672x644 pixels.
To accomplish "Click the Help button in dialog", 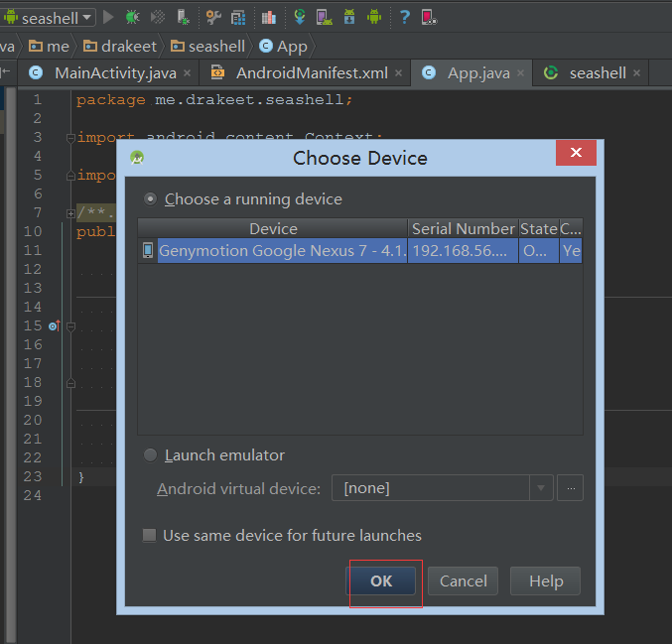I will tap(546, 581).
